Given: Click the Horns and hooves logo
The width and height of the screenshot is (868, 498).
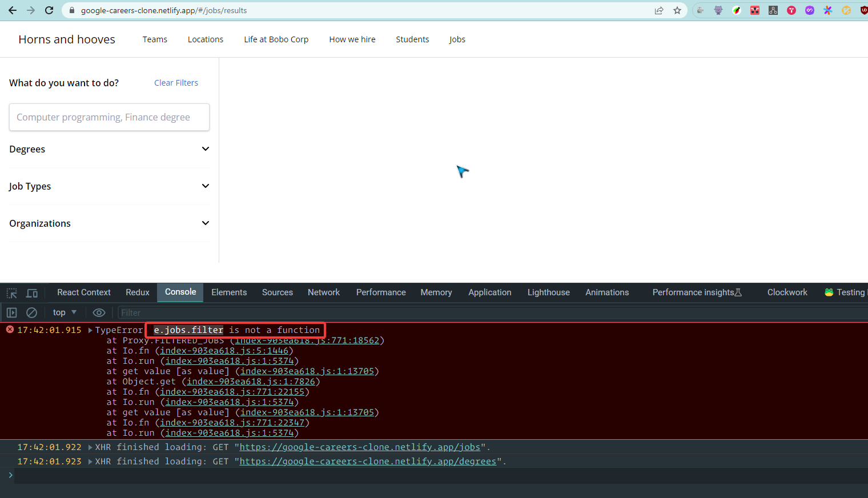Looking at the screenshot, I should tap(67, 39).
